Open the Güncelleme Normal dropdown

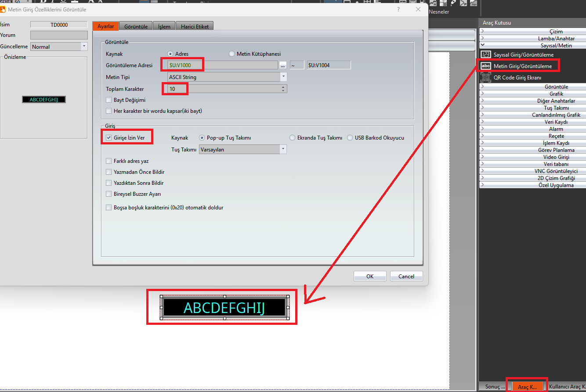[x=84, y=47]
